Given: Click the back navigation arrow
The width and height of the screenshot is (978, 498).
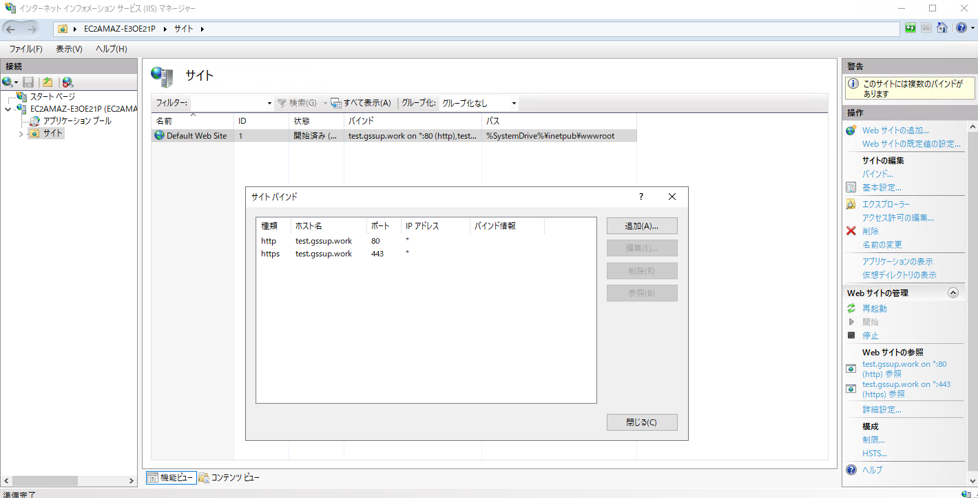Looking at the screenshot, I should [12, 29].
